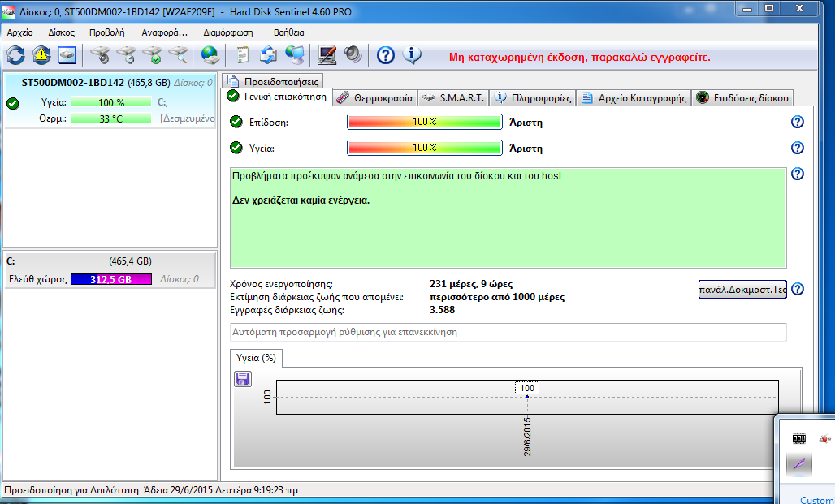Click the refresh icon with yellow warning triangle

pos(41,55)
